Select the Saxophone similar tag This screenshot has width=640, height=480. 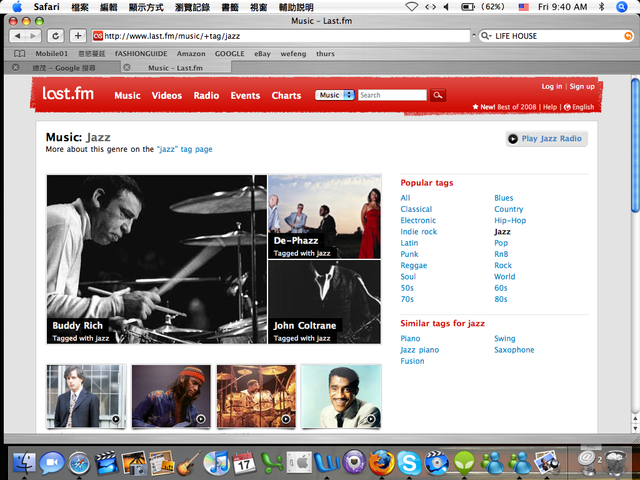[514, 350]
